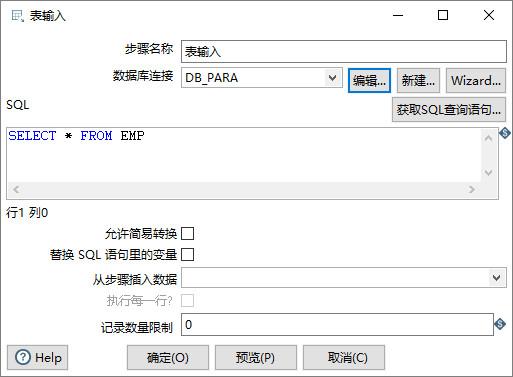Click 获取SQL查询语句... button

[449, 109]
